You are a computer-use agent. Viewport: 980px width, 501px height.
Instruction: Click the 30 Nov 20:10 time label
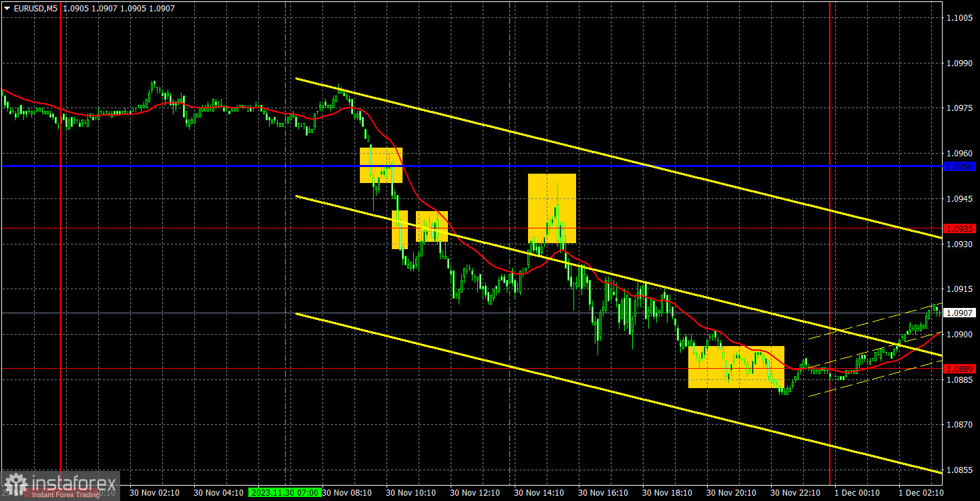pos(731,492)
